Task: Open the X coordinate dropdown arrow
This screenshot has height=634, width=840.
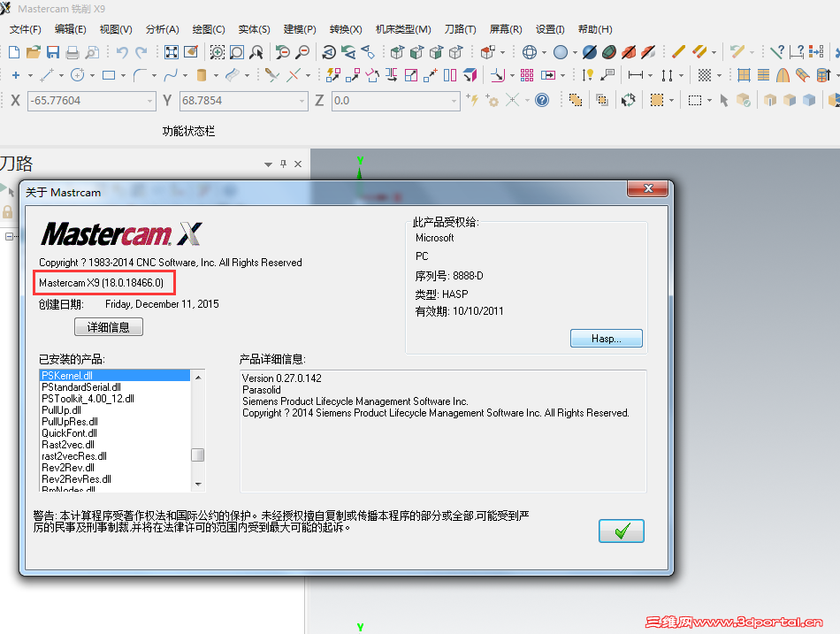Action: (x=149, y=101)
